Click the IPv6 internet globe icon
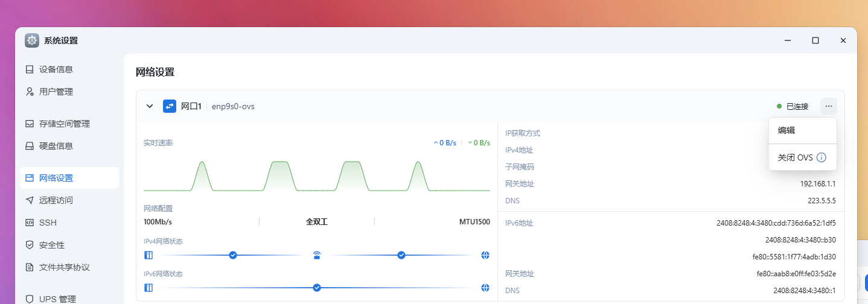The height and width of the screenshot is (304, 868). (x=485, y=288)
